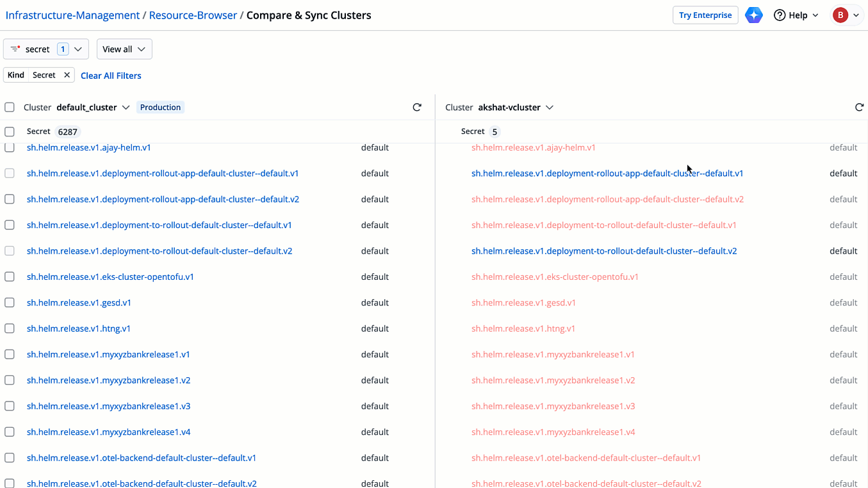
Task: Click the filter icon beside secret
Action: 15,49
